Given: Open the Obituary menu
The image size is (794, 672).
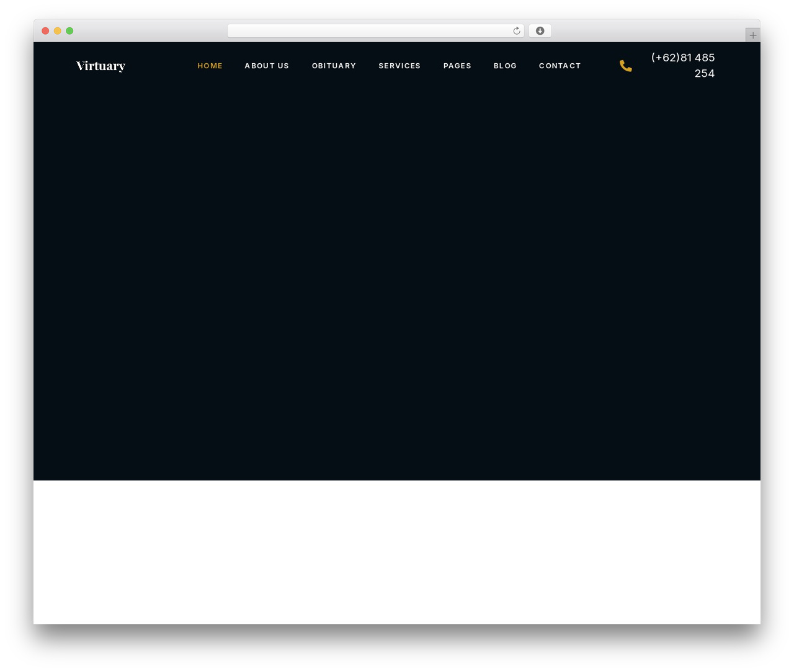Looking at the screenshot, I should click(x=334, y=66).
